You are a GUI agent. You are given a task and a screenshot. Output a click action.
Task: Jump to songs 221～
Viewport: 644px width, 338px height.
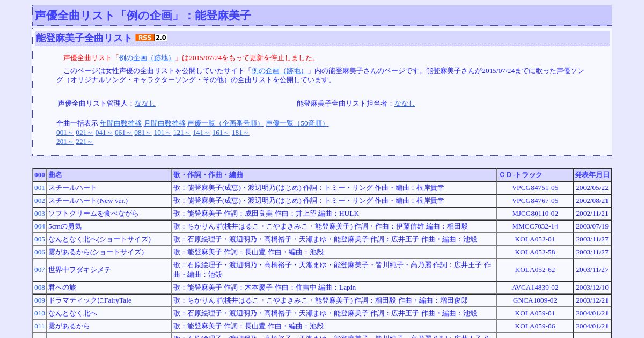(84, 142)
